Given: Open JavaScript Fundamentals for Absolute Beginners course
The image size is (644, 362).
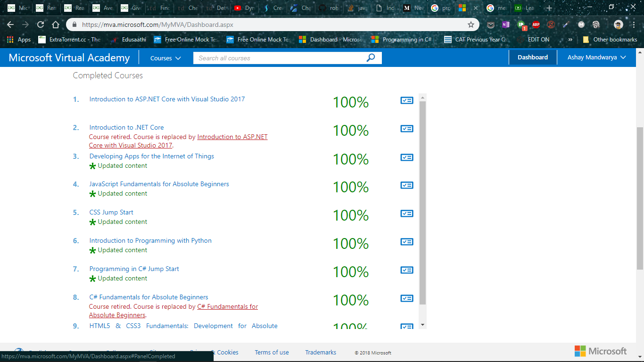Looking at the screenshot, I should [x=159, y=184].
